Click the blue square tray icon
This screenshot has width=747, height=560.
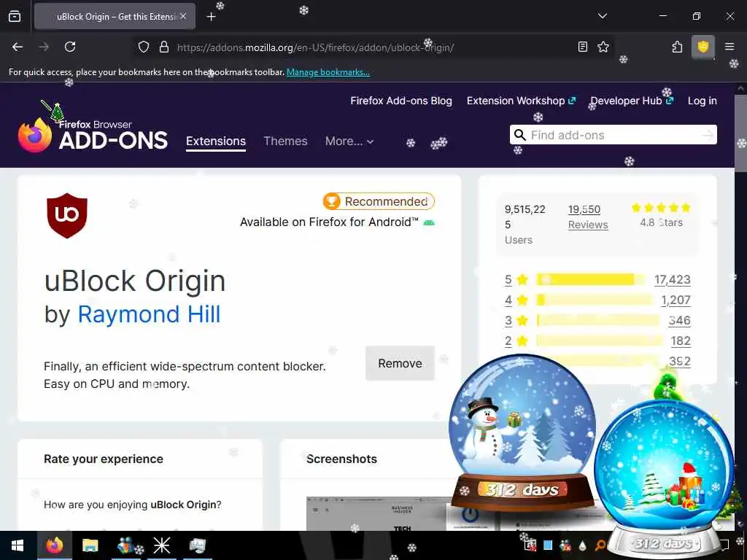click(548, 545)
